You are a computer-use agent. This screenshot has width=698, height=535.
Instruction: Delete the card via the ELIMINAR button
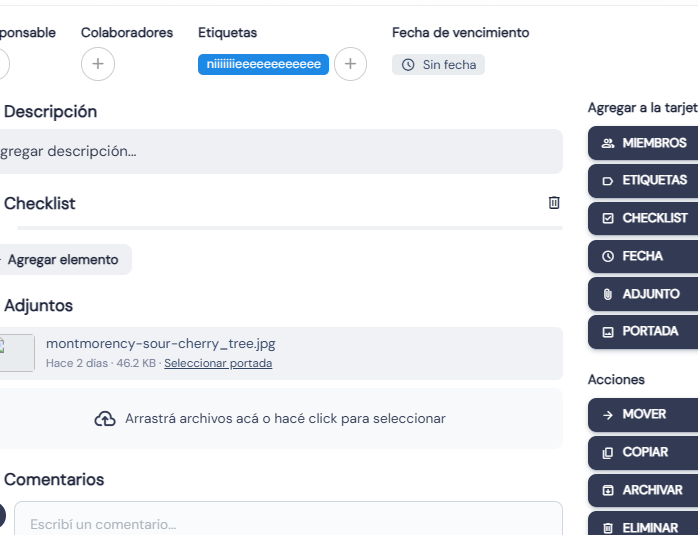643,525
